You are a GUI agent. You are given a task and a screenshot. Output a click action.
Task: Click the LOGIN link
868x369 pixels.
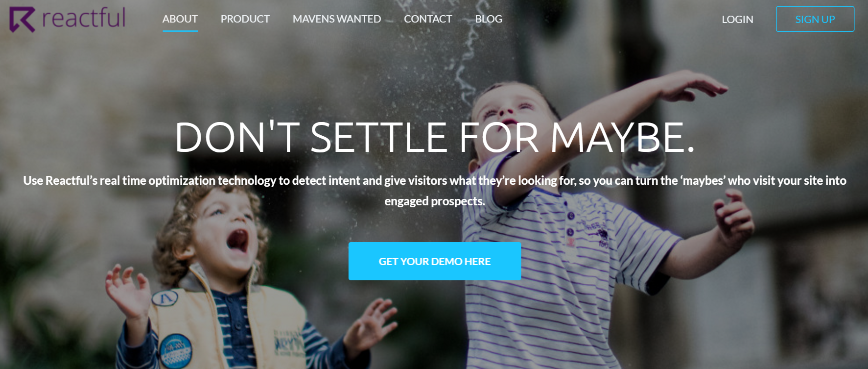point(737,20)
